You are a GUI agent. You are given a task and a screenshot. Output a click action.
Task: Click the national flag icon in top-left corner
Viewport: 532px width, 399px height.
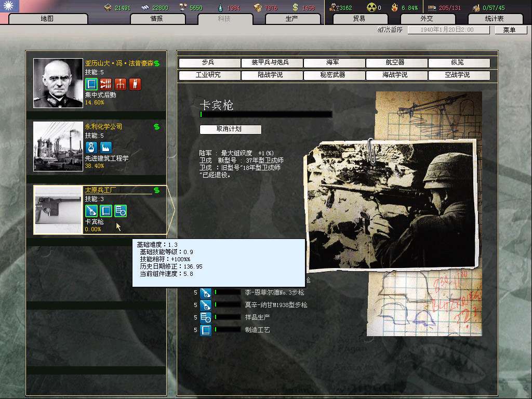tap(9, 6)
